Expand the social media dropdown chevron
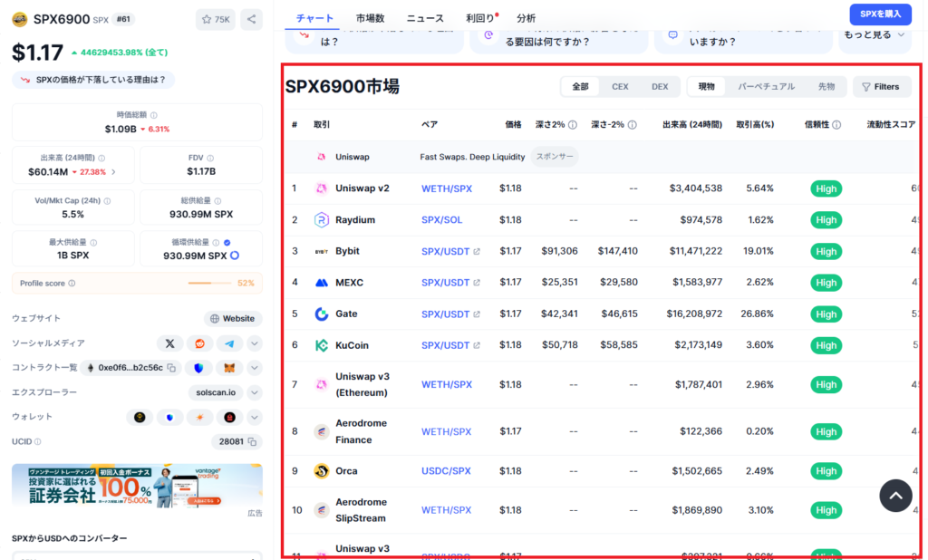Image resolution: width=928 pixels, height=560 pixels. (255, 343)
